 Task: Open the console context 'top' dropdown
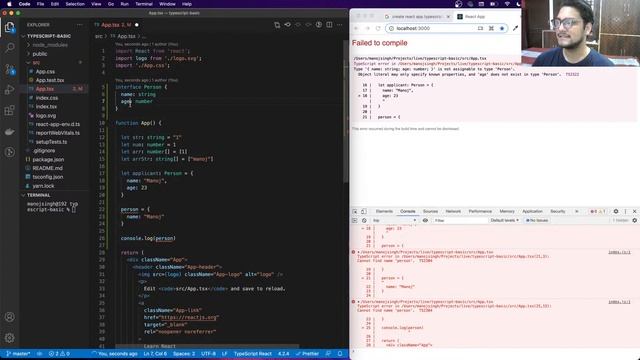(x=394, y=220)
